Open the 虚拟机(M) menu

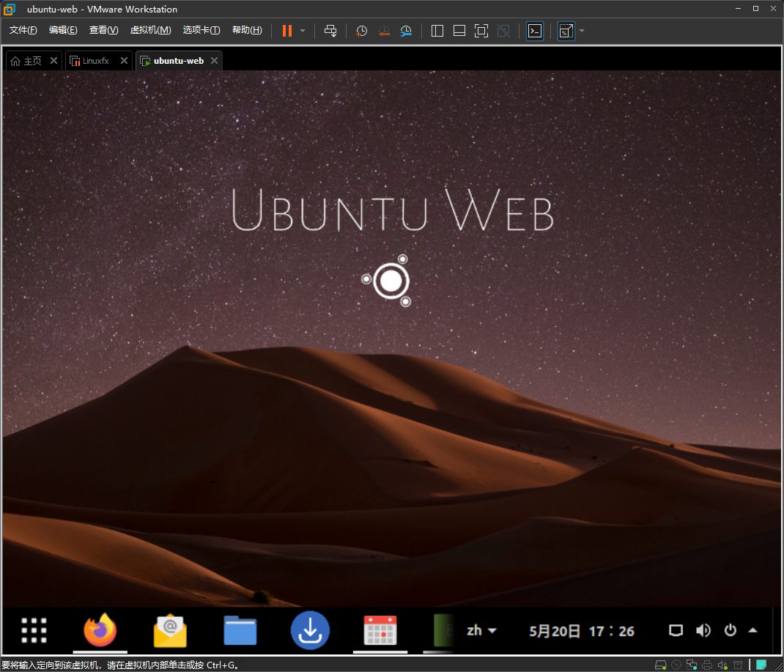click(x=150, y=30)
